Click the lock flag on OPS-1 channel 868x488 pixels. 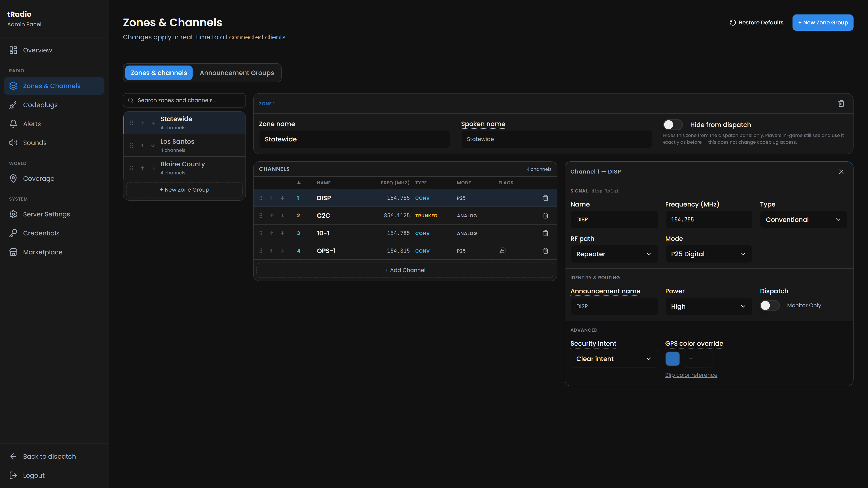502,251
